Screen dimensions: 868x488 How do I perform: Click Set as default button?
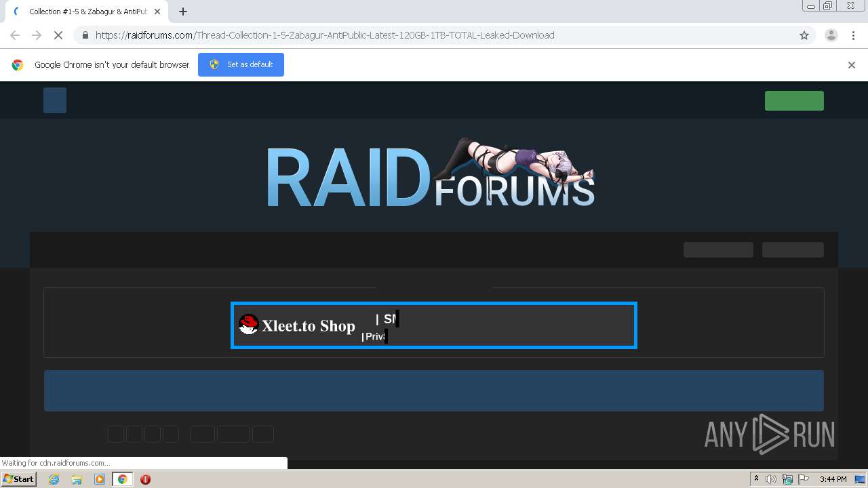(241, 64)
